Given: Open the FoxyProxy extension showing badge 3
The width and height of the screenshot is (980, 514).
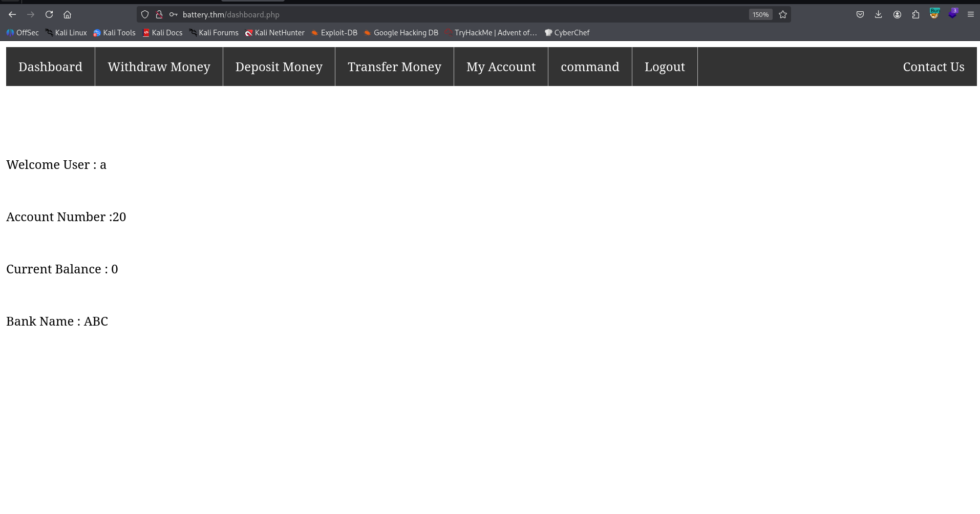Looking at the screenshot, I should [952, 14].
